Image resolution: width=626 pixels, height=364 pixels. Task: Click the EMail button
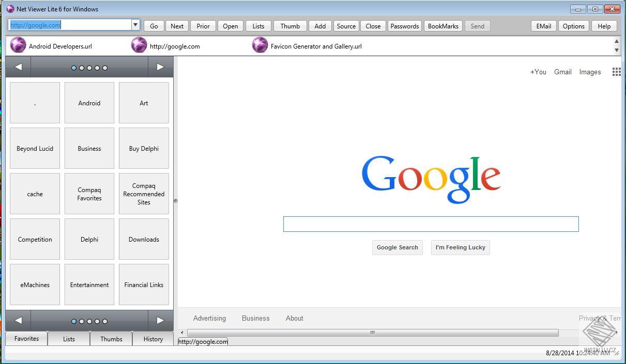tap(543, 26)
